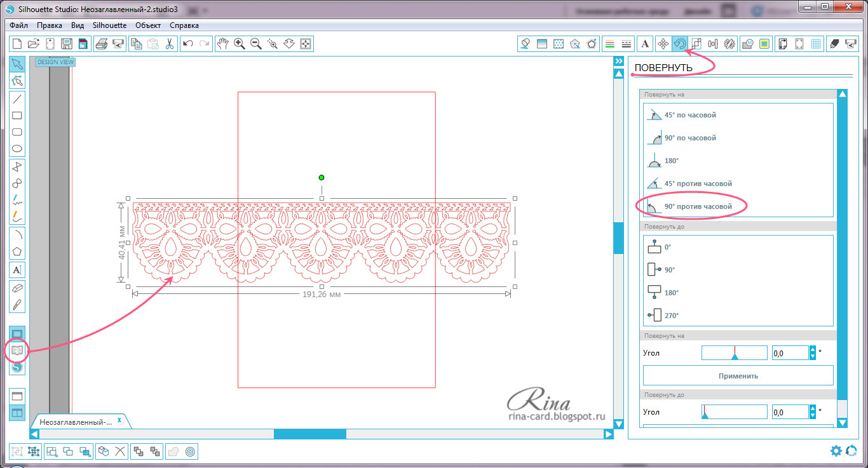Choose the Select arrow tool
The width and height of the screenshot is (868, 468).
pyautogui.click(x=18, y=64)
